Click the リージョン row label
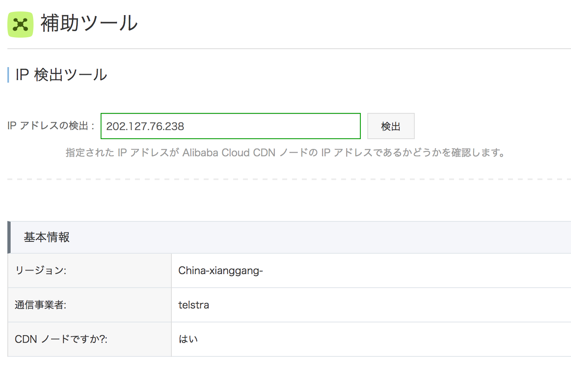 (40, 270)
